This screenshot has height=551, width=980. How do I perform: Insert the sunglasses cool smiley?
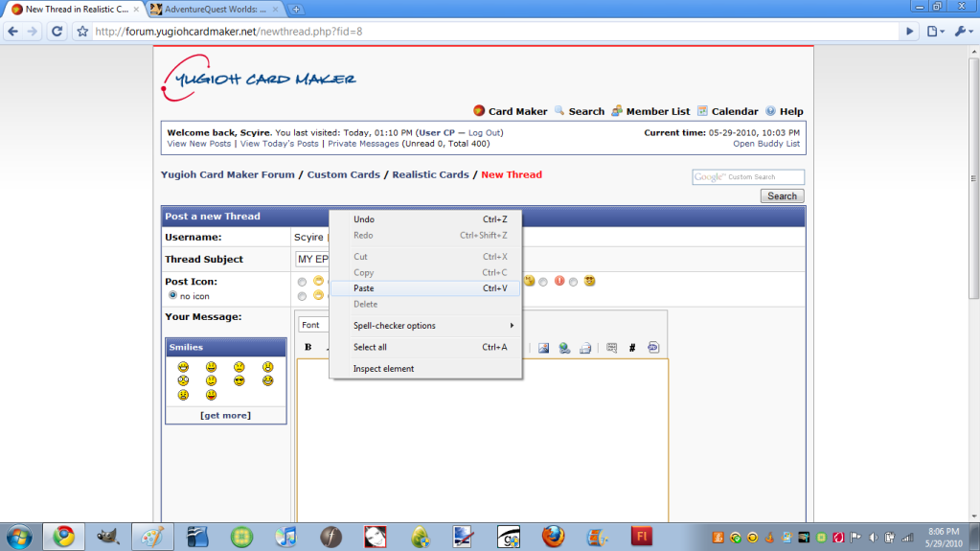point(239,380)
